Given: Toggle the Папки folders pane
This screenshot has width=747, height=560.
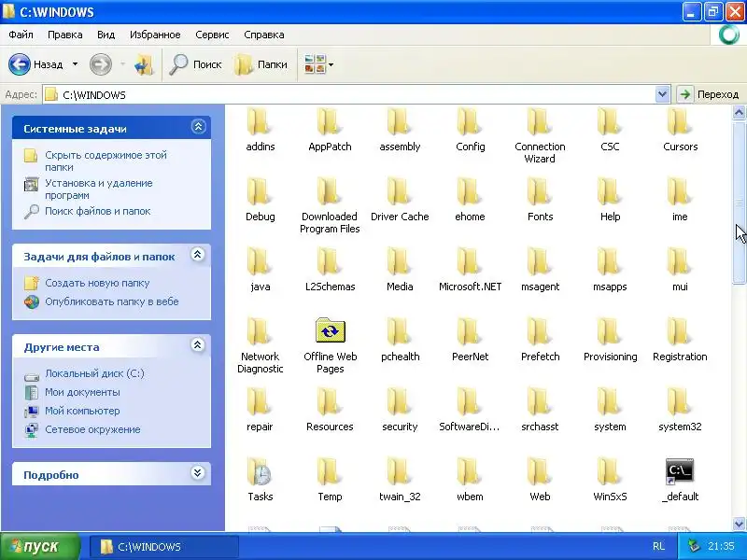Looking at the screenshot, I should coord(261,64).
